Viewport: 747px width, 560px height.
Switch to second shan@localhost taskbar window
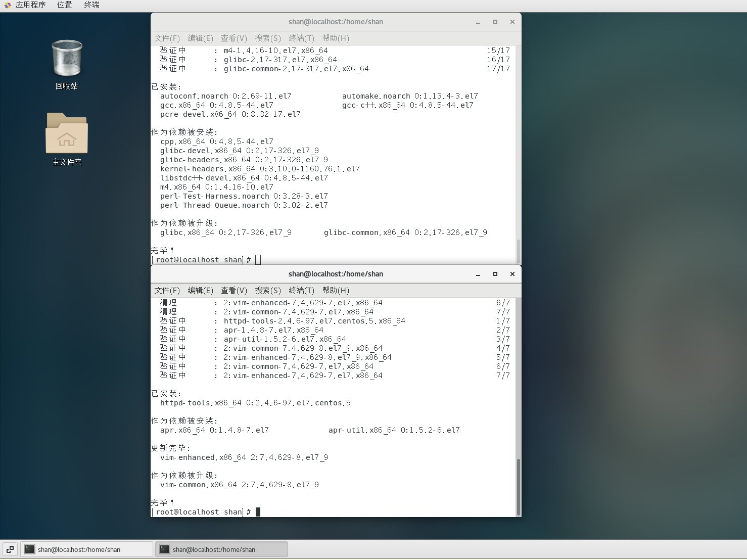point(221,549)
